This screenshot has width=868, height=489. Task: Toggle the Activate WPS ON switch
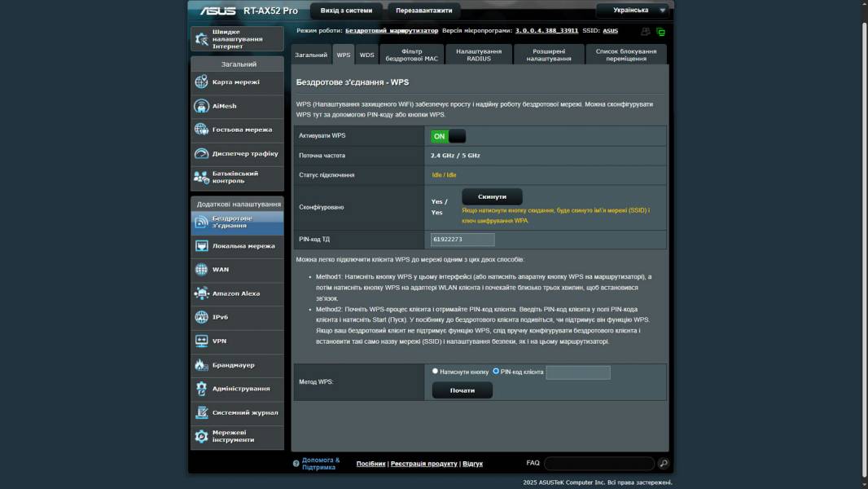(x=448, y=136)
